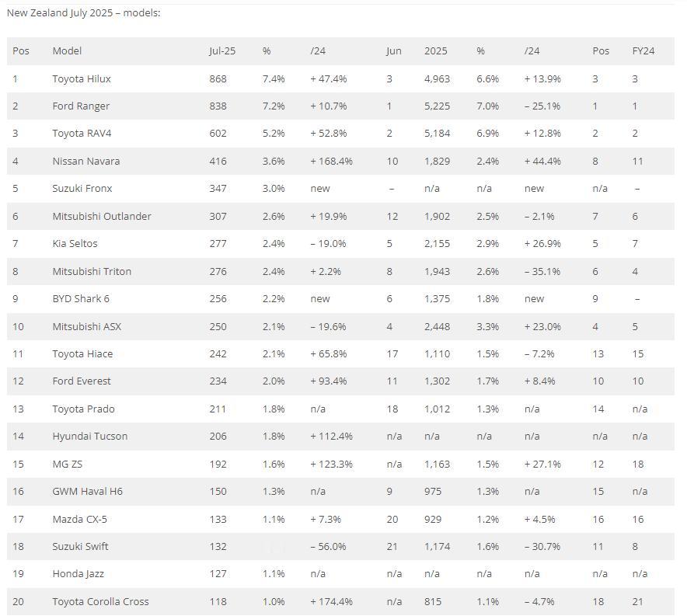This screenshot has height=616, width=687.
Task: Click the 2025 year-to-date column header
Action: (435, 50)
